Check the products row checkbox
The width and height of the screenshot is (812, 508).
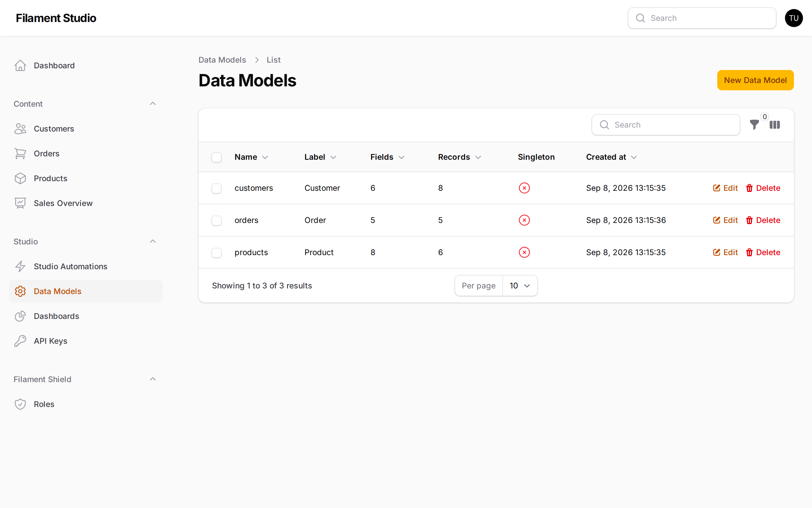[217, 253]
